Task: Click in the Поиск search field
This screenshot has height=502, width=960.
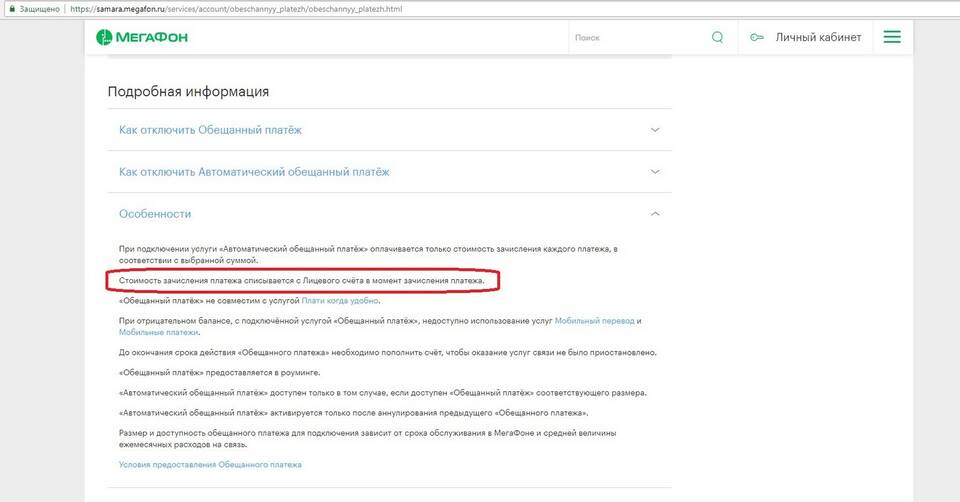Action: tap(637, 37)
